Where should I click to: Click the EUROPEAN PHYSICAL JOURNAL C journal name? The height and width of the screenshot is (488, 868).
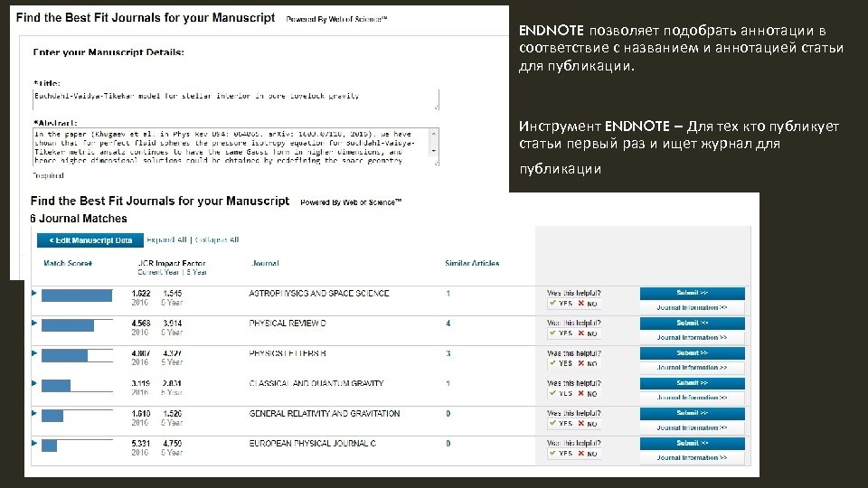click(312, 443)
